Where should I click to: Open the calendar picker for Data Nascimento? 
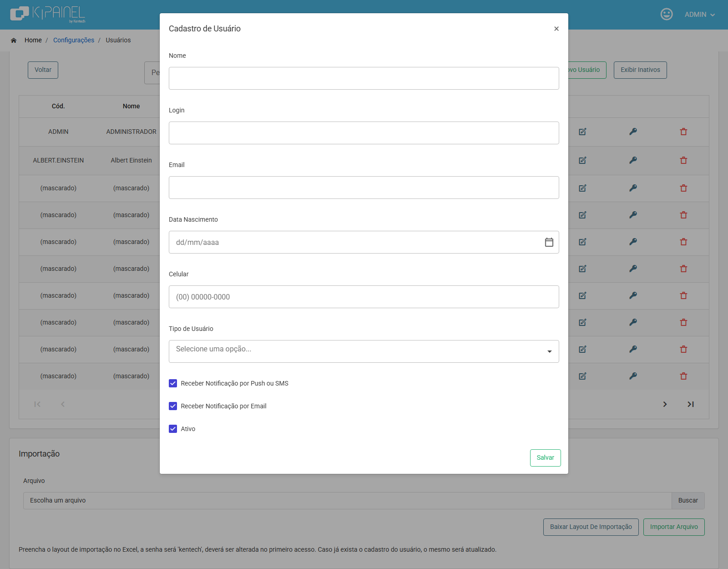tap(549, 242)
